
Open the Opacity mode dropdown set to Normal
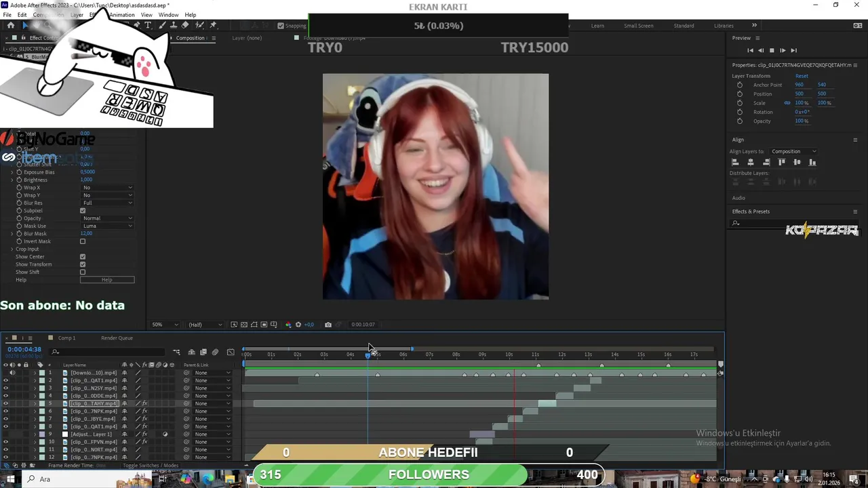point(107,218)
